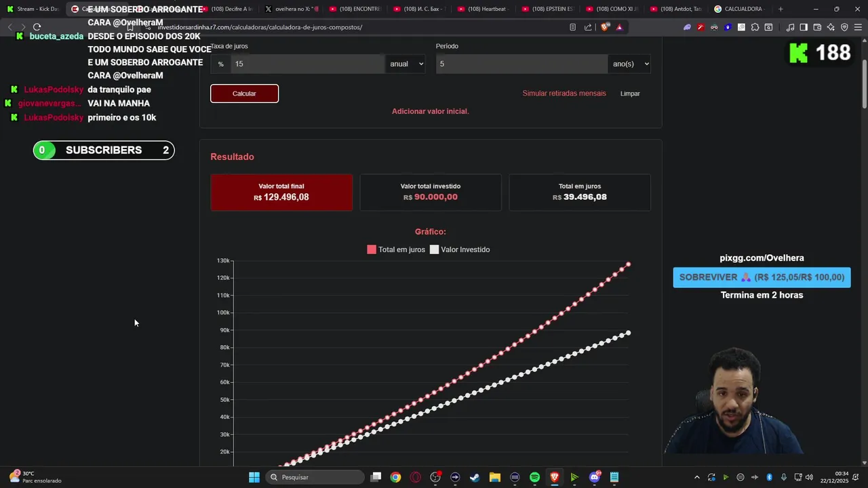Click the Bluetooth tray icon
The width and height of the screenshot is (868, 488).
[770, 477]
